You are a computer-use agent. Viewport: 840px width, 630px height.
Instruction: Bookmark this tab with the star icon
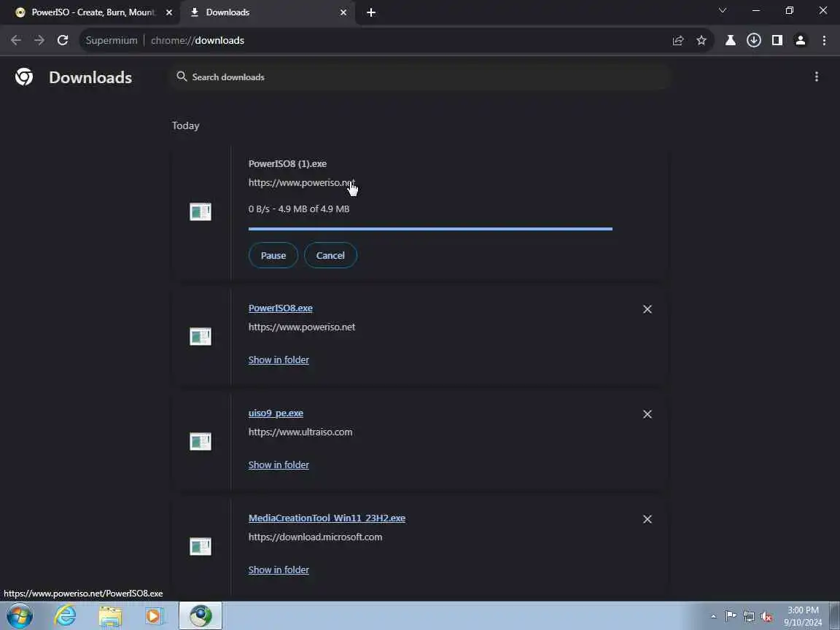tap(701, 40)
